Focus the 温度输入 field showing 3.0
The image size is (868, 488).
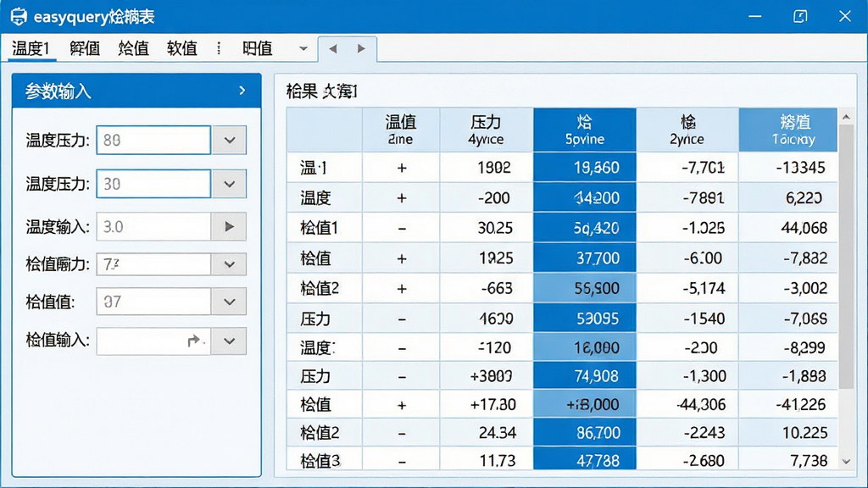coord(153,227)
